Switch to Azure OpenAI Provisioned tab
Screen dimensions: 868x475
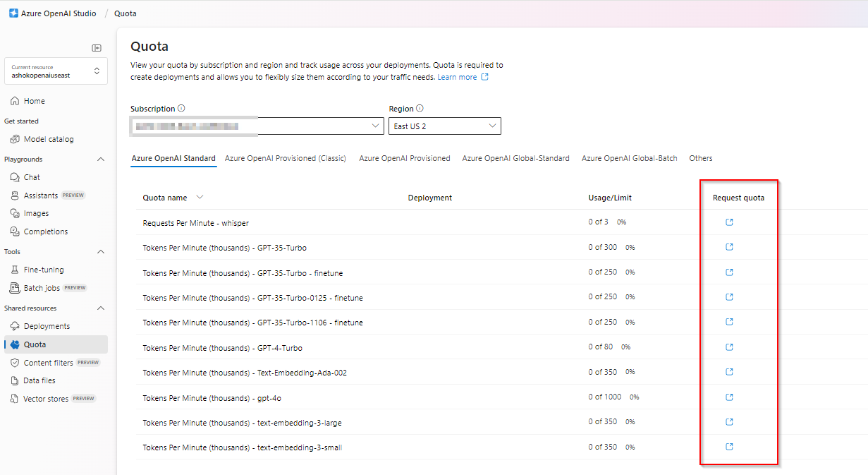coord(405,158)
